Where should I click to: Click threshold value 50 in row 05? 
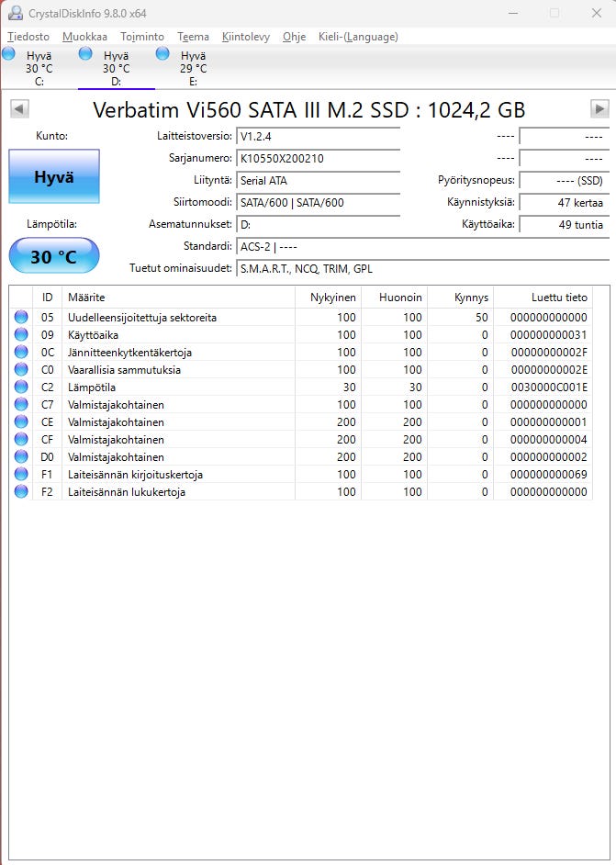click(481, 317)
